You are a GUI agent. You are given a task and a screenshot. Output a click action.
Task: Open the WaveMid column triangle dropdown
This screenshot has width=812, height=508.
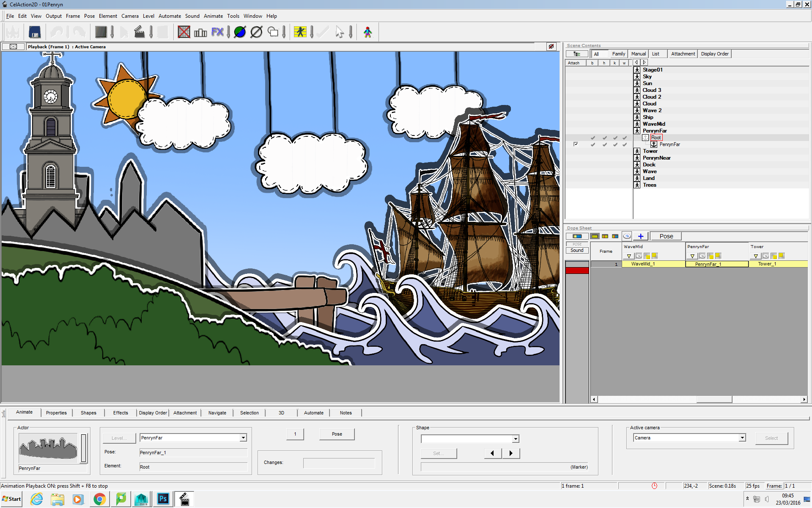pyautogui.click(x=629, y=256)
